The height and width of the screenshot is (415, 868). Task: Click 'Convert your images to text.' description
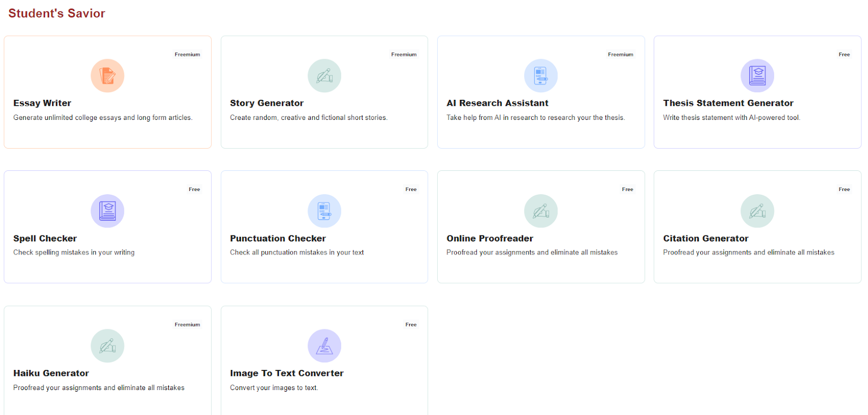tap(274, 388)
